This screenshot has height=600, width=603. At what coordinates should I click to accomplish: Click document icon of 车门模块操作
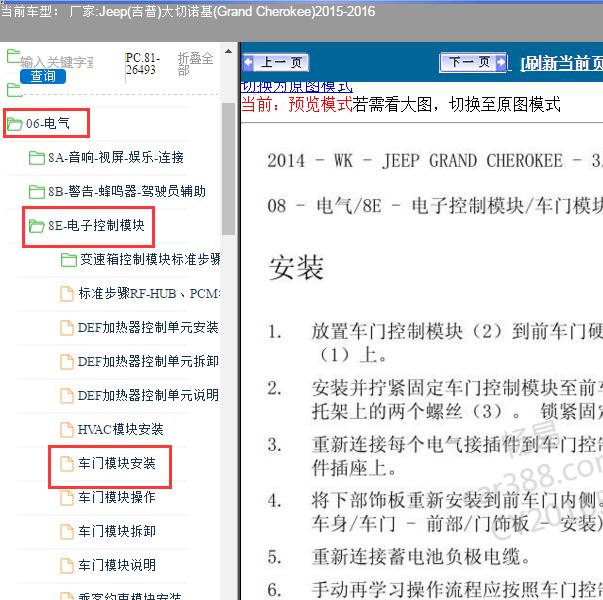(67, 497)
